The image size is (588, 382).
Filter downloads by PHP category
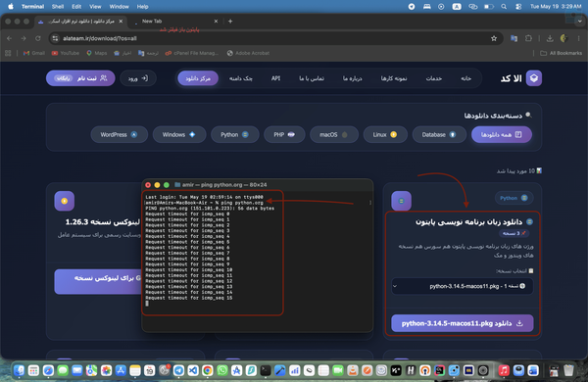coord(284,134)
